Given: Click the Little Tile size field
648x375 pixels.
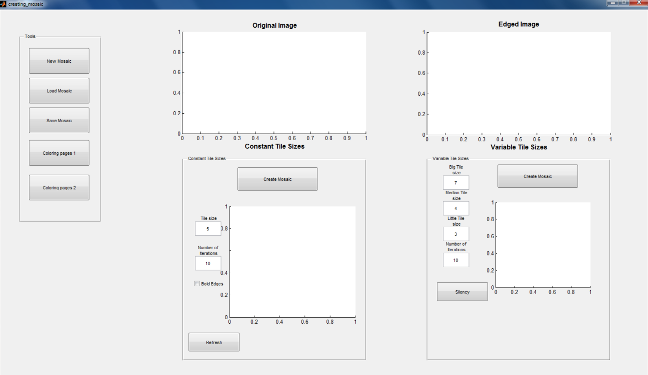Looking at the screenshot, I should click(456, 234).
